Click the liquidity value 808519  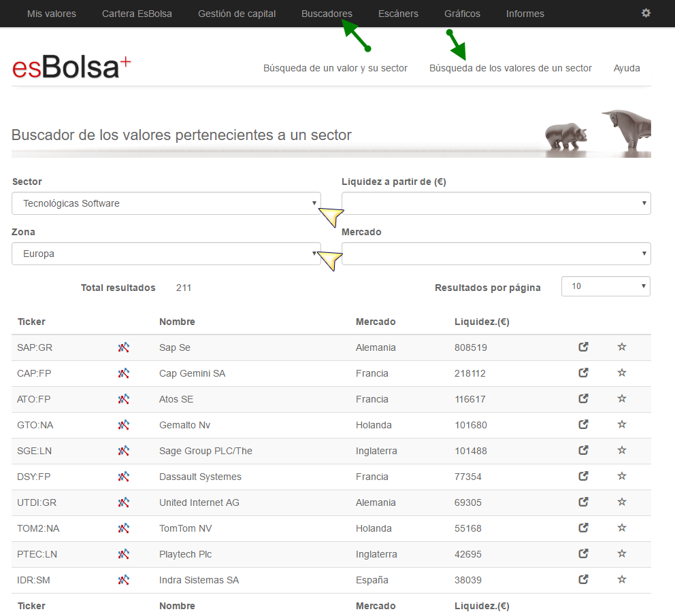point(470,347)
